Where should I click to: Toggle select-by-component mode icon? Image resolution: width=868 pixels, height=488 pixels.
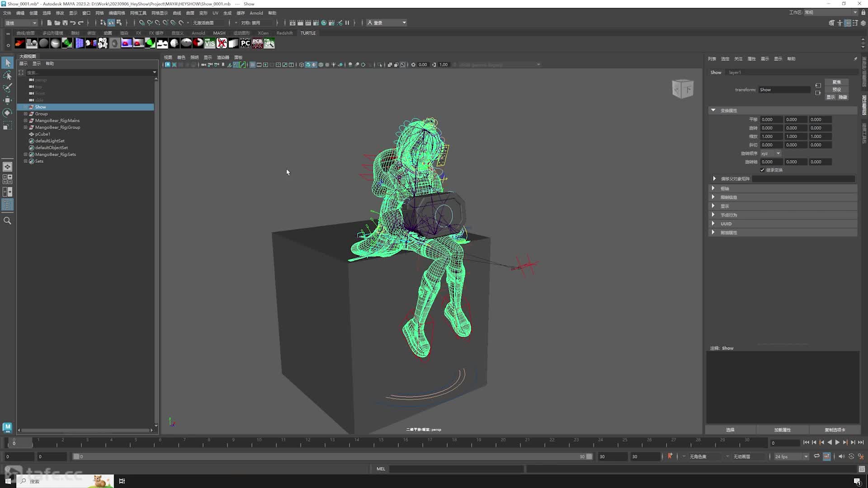tap(119, 23)
